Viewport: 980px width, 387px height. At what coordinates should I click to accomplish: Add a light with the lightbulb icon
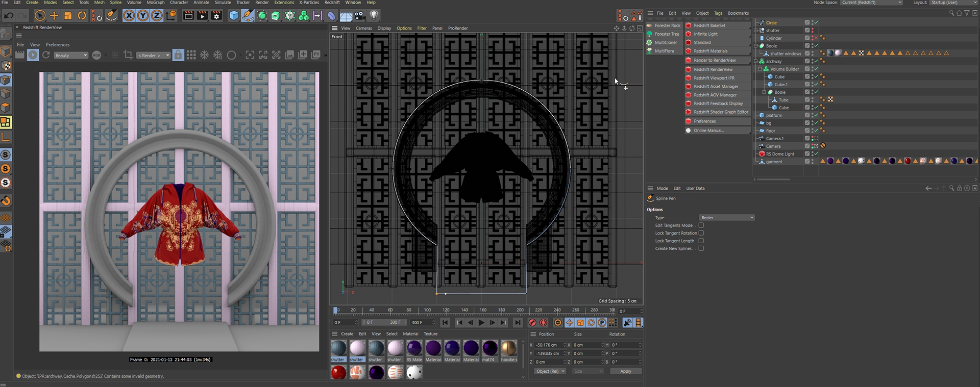[x=374, y=16]
